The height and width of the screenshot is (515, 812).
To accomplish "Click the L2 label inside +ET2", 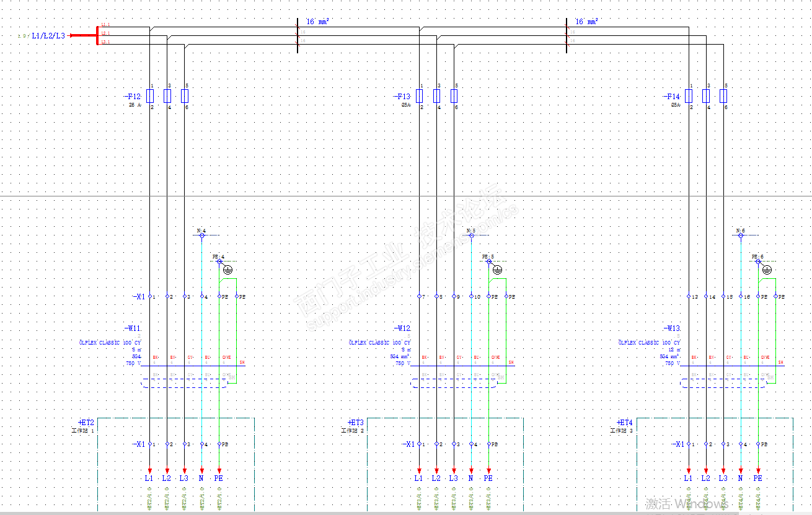I will [166, 478].
